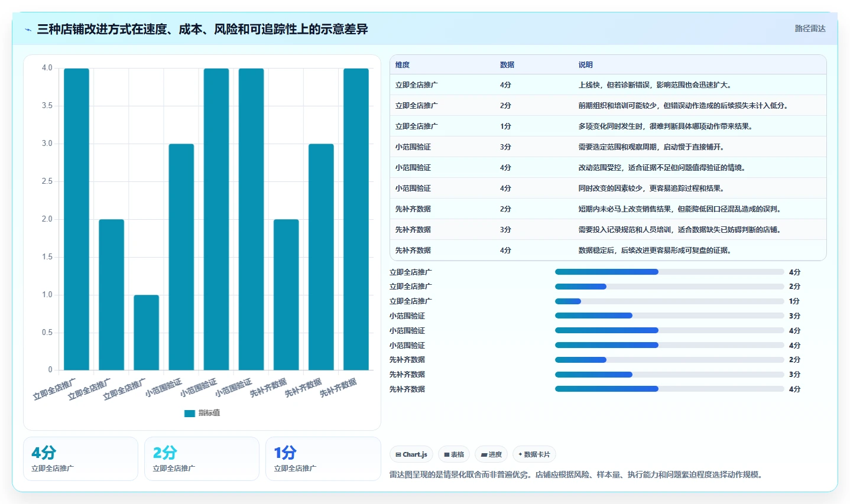850x504 pixels.
Task: Select the row '数据稳定后，后续改进'
Action: 608,251
